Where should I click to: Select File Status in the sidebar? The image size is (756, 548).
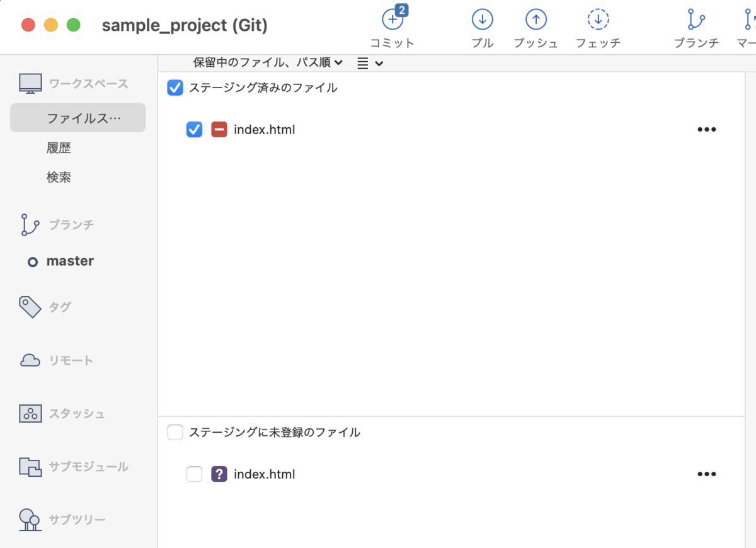77,118
